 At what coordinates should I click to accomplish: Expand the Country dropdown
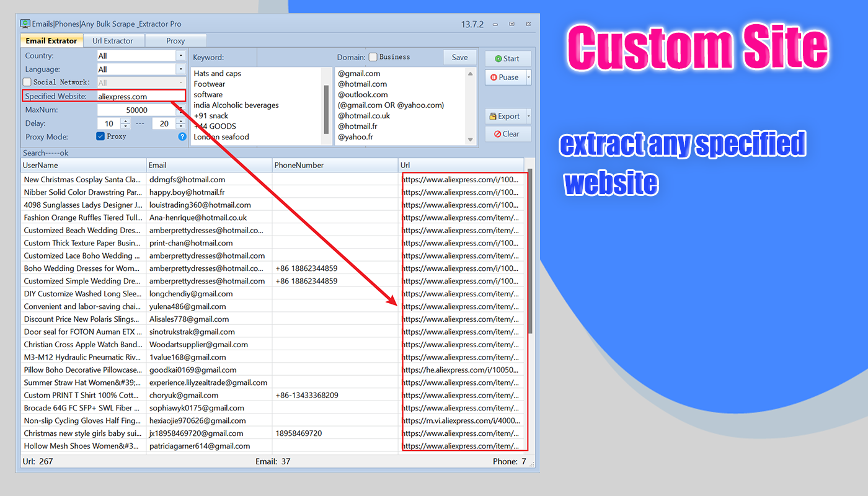(x=180, y=56)
